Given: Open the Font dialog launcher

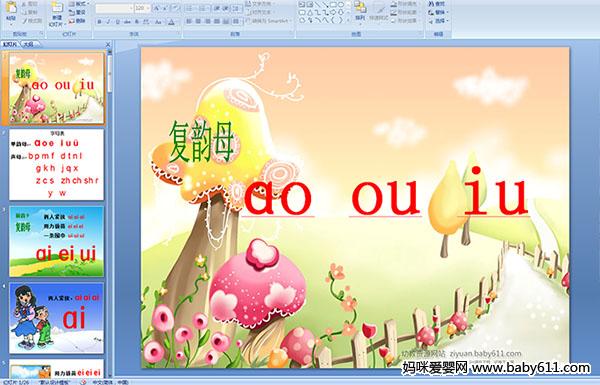Looking at the screenshot, I should pyautogui.click(x=179, y=34).
